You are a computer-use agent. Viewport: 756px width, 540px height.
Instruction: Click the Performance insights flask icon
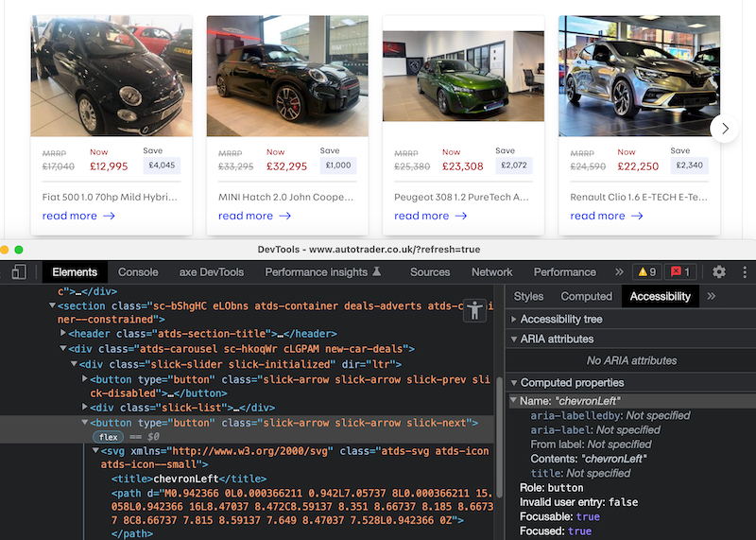click(x=377, y=271)
